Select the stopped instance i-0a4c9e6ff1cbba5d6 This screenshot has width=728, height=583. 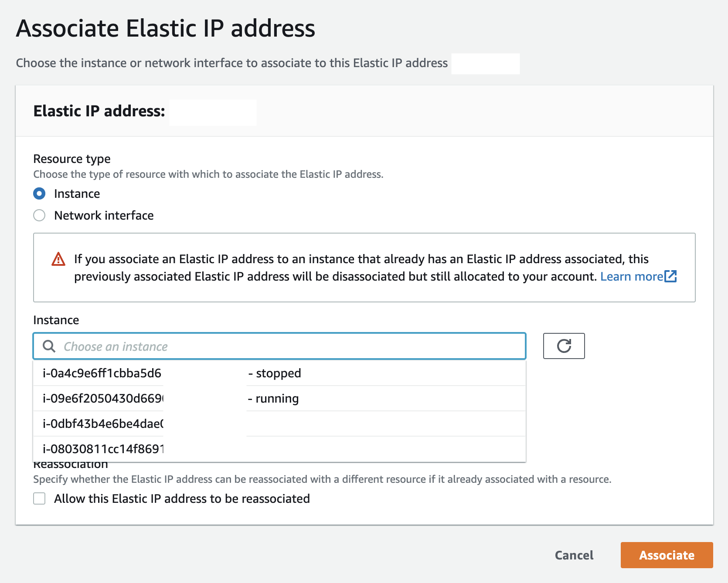point(174,373)
